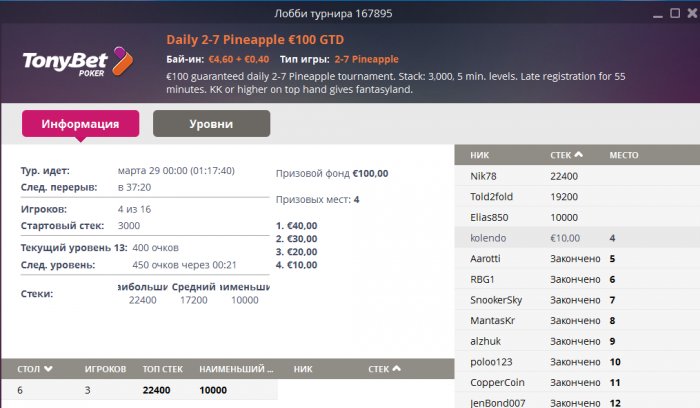Sort players by СТЕК arrow in player list
This screenshot has width=700, height=408.
pos(579,154)
